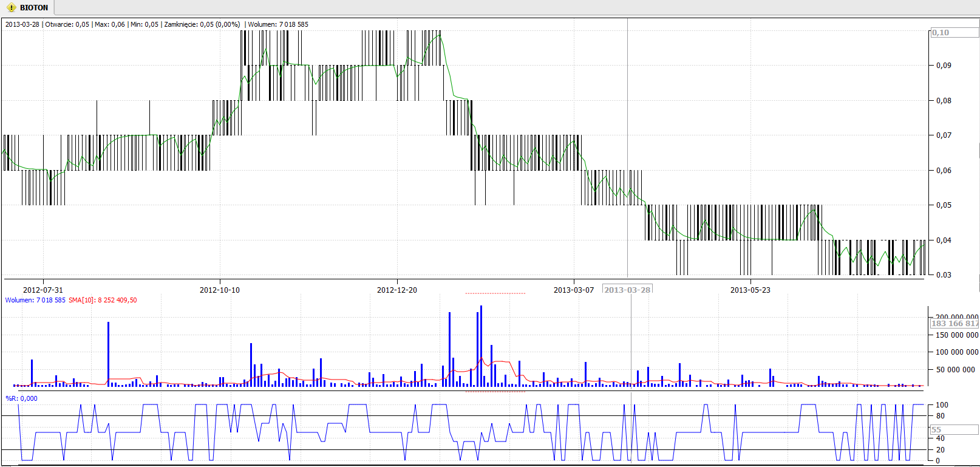980x467 pixels.
Task: Click the 2013-05-23 date axis label
Action: pyautogui.click(x=750, y=290)
